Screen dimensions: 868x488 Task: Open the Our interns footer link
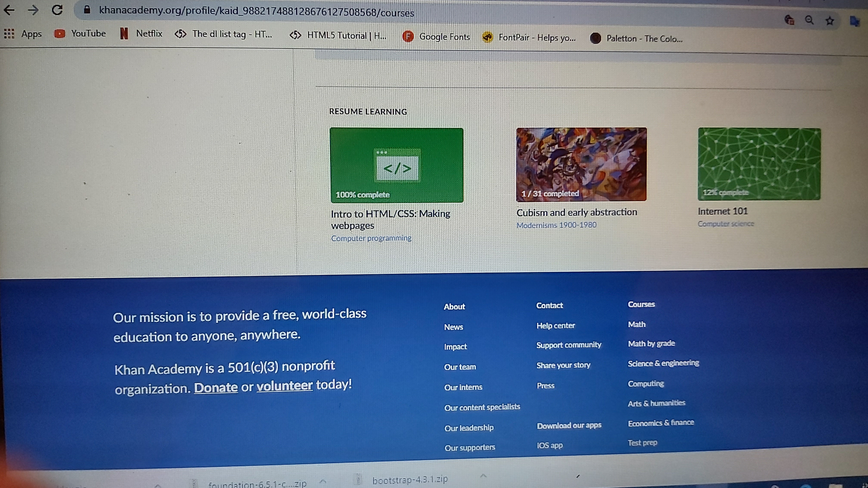click(463, 387)
